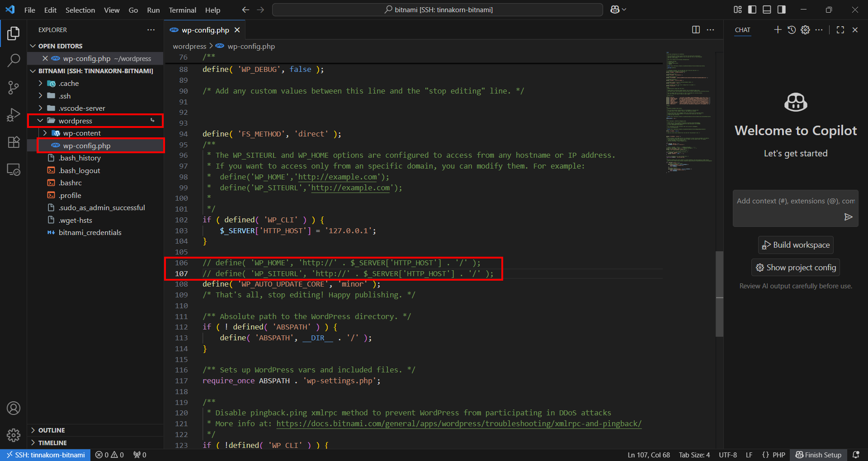Viewport: 868px width, 461px height.
Task: Open the Accounts menu icon
Action: coord(14,408)
